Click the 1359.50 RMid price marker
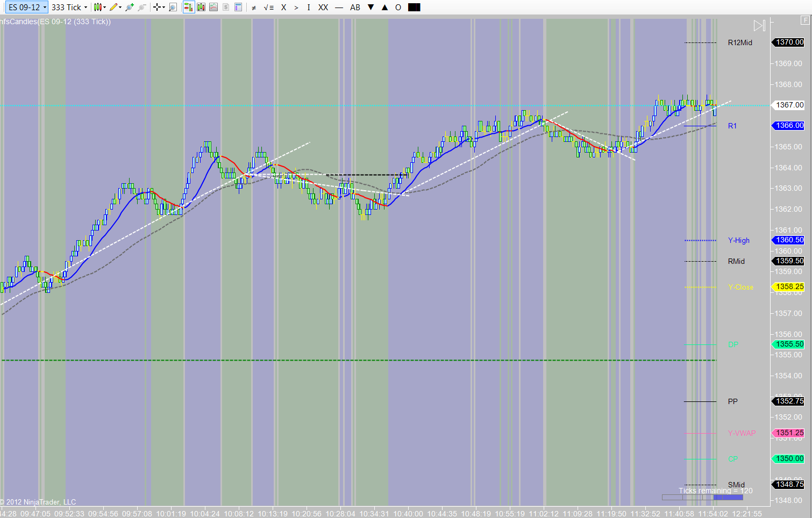Screen dimensions: 812x518 coord(789,261)
